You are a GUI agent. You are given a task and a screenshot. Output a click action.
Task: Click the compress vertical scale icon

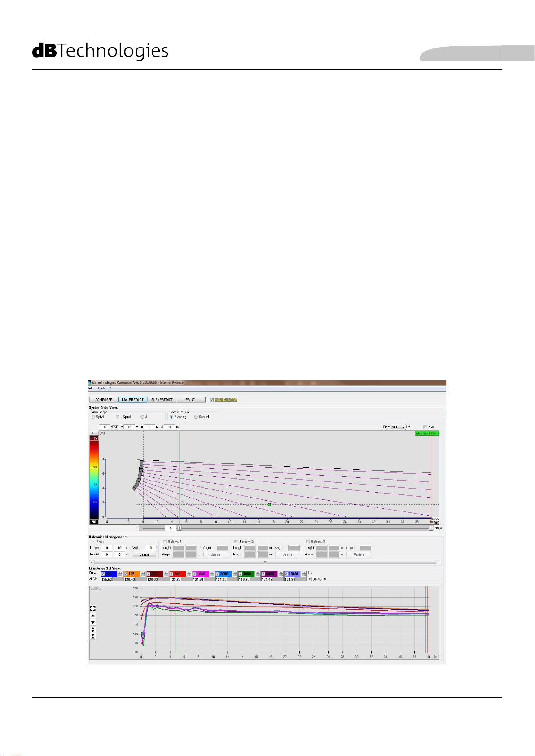[x=93, y=637]
